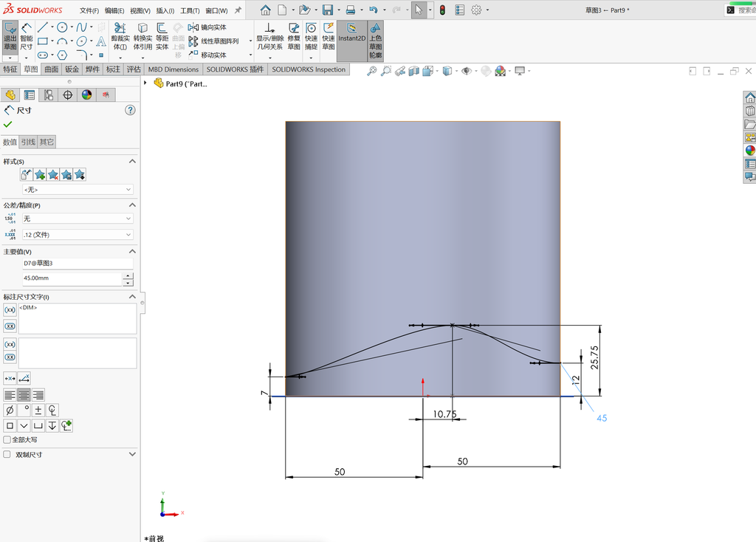Switch to the 其它 tab
Viewport: 756px width, 542px height.
pos(47,142)
